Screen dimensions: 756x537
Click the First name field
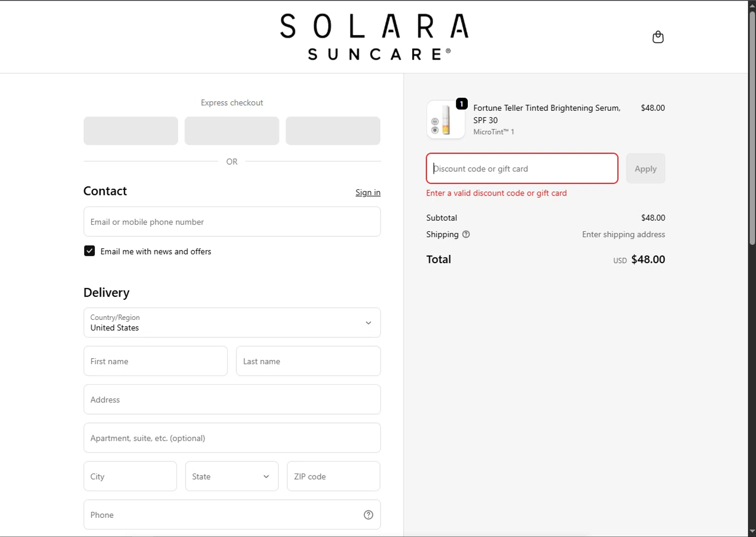click(156, 361)
